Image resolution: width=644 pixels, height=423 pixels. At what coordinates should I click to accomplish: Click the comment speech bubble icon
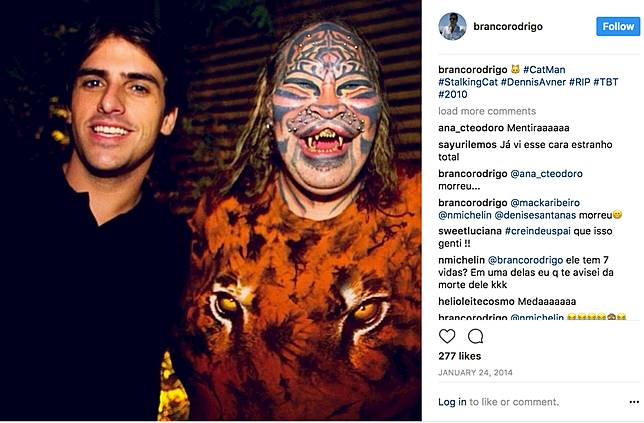click(x=476, y=336)
